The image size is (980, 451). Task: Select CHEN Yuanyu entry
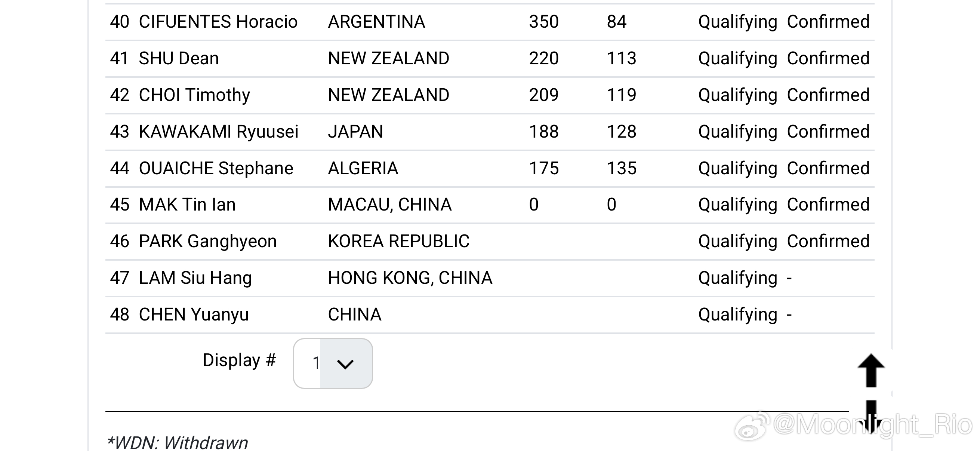tap(194, 315)
